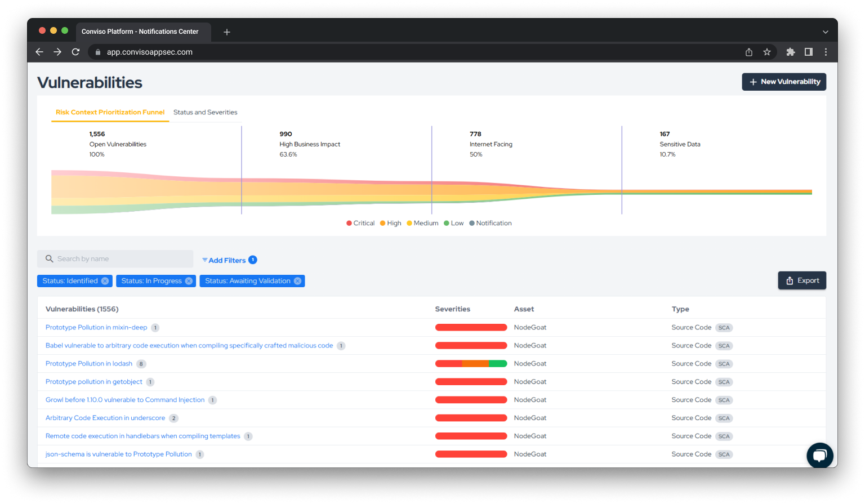Click the Asset column header
The width and height of the screenshot is (865, 504).
(524, 309)
